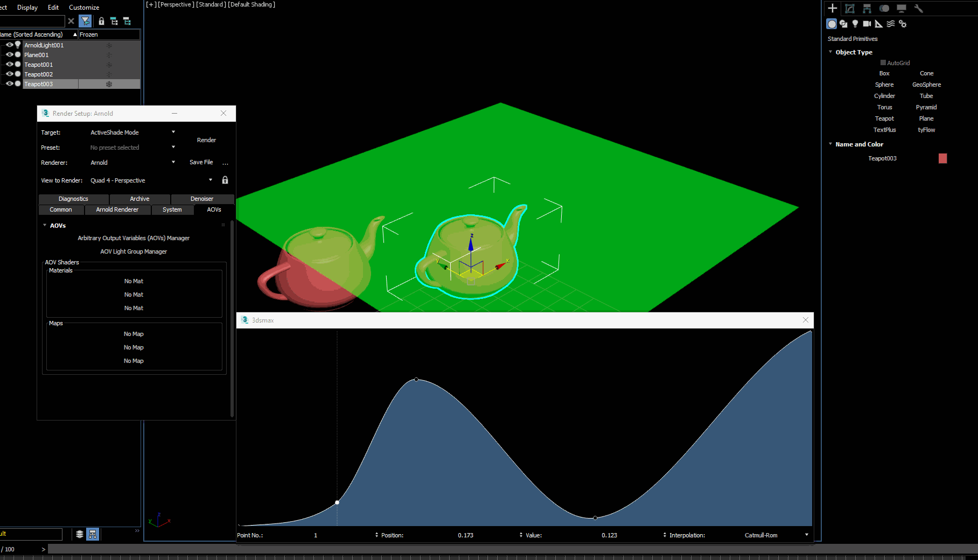Viewport: 978px width, 560px height.
Task: Open the AOV Light Group Manager
Action: click(x=134, y=251)
